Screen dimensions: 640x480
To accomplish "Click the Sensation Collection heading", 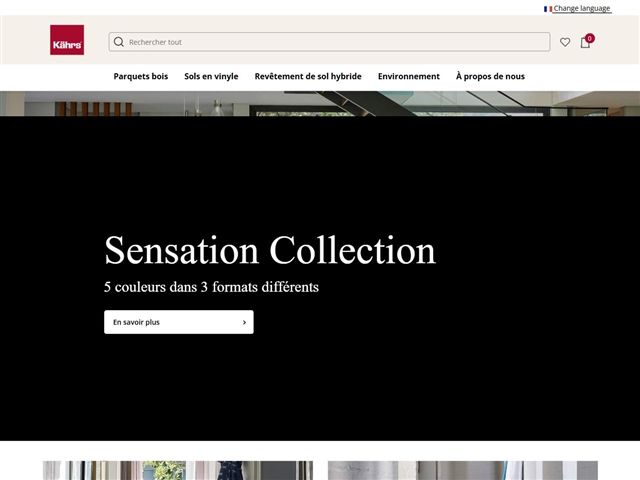I will pos(270,250).
